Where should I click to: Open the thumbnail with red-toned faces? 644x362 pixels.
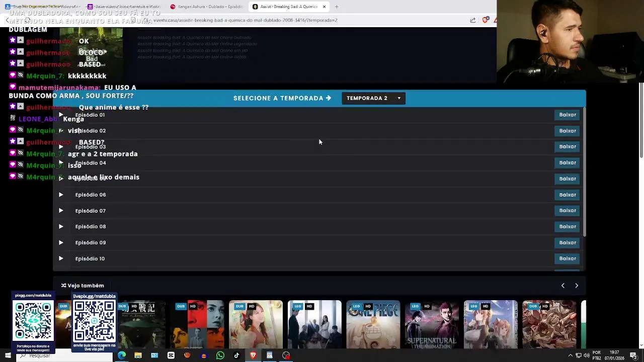(197, 324)
